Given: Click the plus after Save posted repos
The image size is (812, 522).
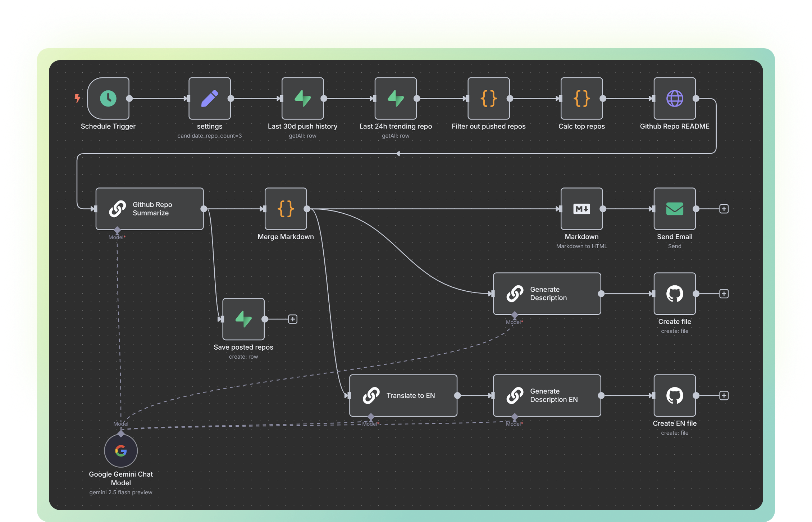Looking at the screenshot, I should (293, 319).
